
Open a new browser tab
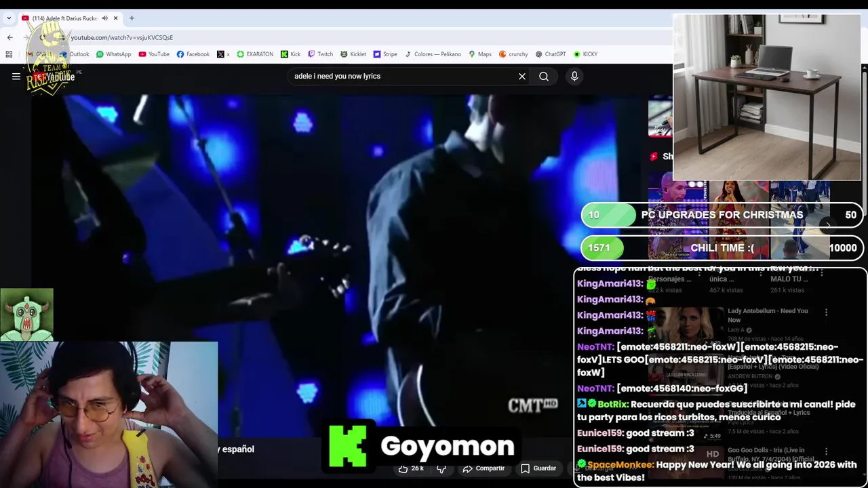(132, 18)
